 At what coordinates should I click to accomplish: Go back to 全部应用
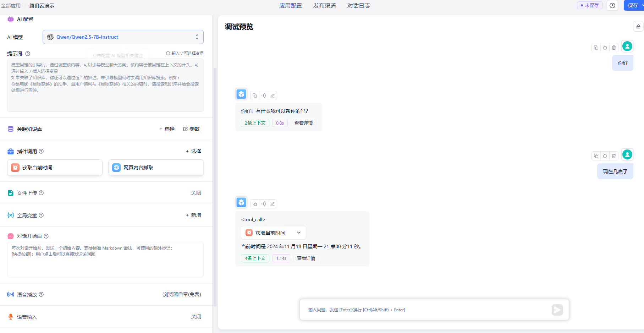[x=11, y=6]
